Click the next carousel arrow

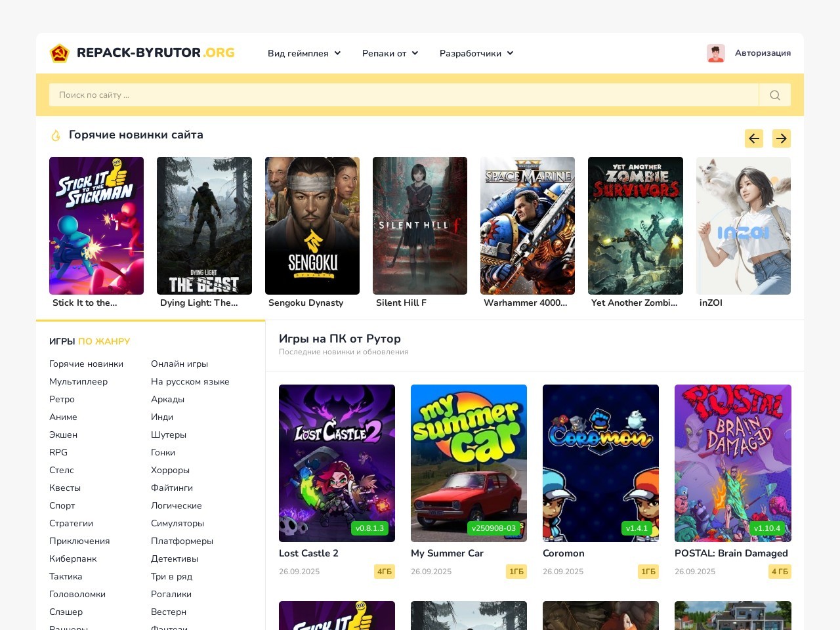pos(781,138)
